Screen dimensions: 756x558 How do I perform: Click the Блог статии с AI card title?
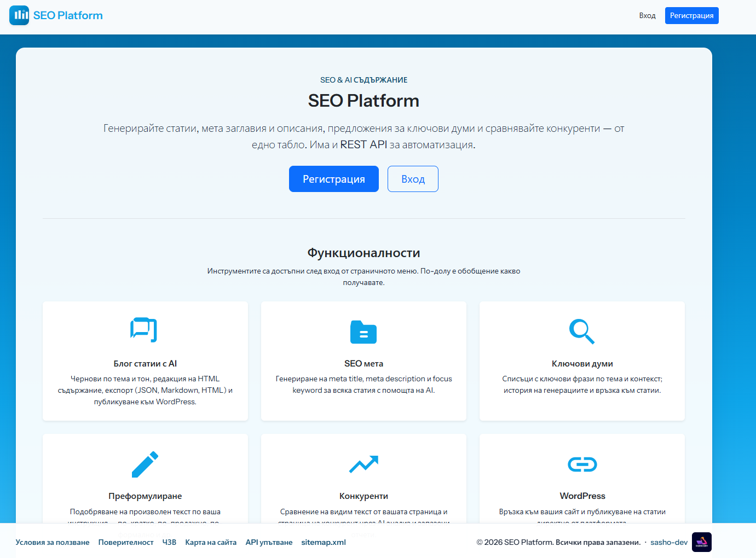click(145, 364)
